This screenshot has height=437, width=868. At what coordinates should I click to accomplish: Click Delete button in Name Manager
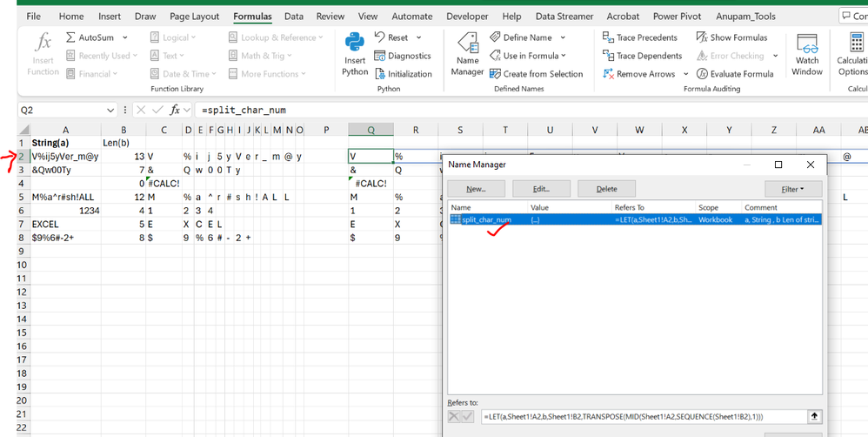(x=607, y=189)
